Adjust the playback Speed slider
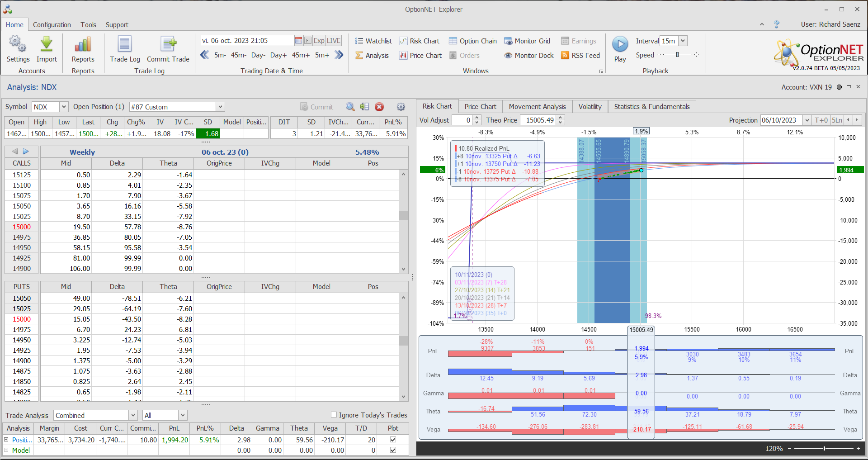 pos(677,55)
